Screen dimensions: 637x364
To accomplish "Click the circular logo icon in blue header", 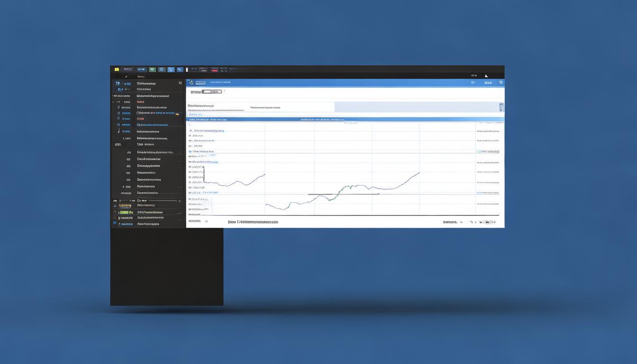I will tap(191, 82).
